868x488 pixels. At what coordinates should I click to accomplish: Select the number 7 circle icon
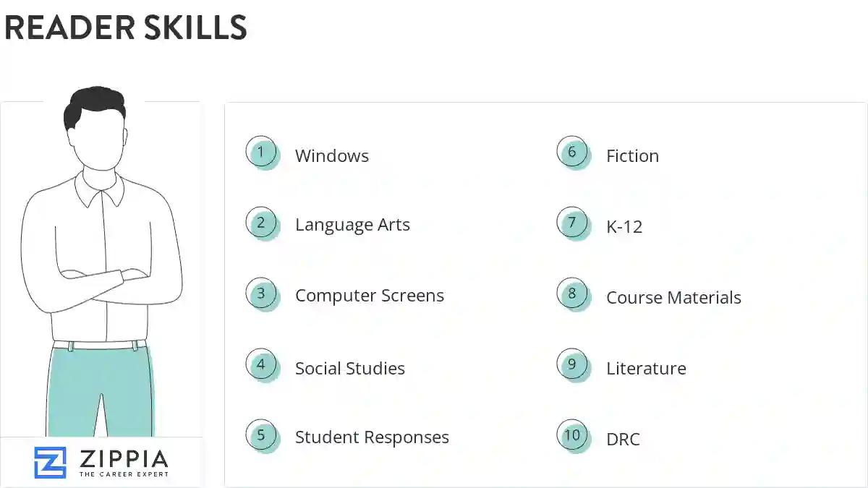[x=572, y=223]
